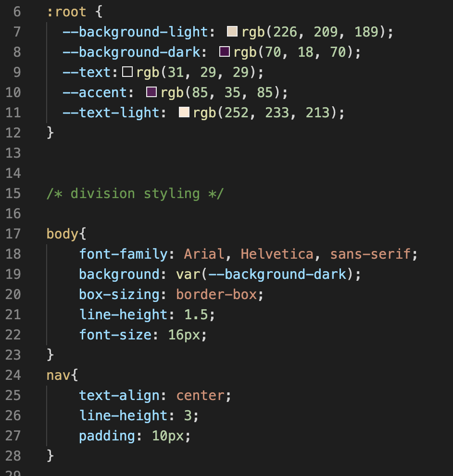The image size is (453, 476).
Task: Open color picker for --accent variable
Action: 151,92
